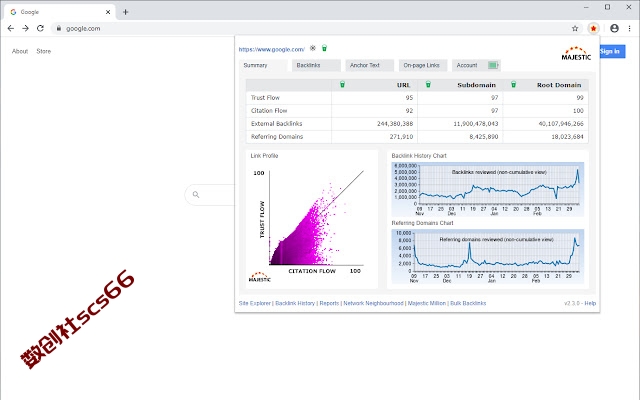Click the Root Domain Referring Domains value 18,023,684
The image size is (640, 400).
point(567,137)
